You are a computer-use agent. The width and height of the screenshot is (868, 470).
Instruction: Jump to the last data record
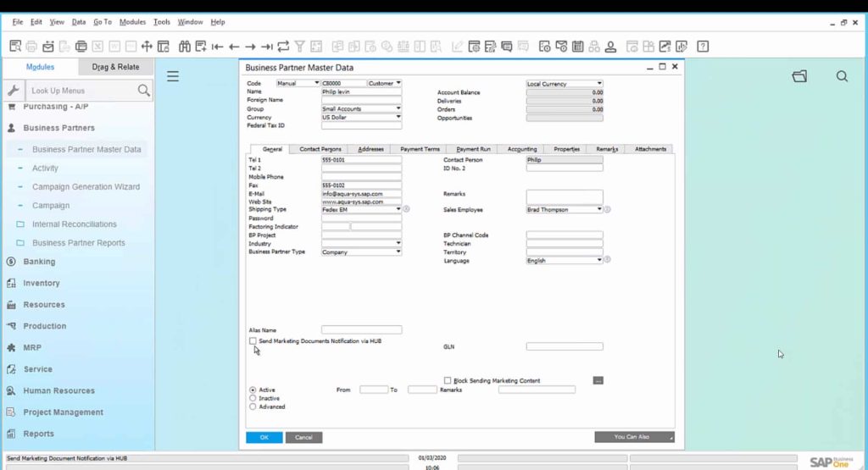tap(267, 47)
